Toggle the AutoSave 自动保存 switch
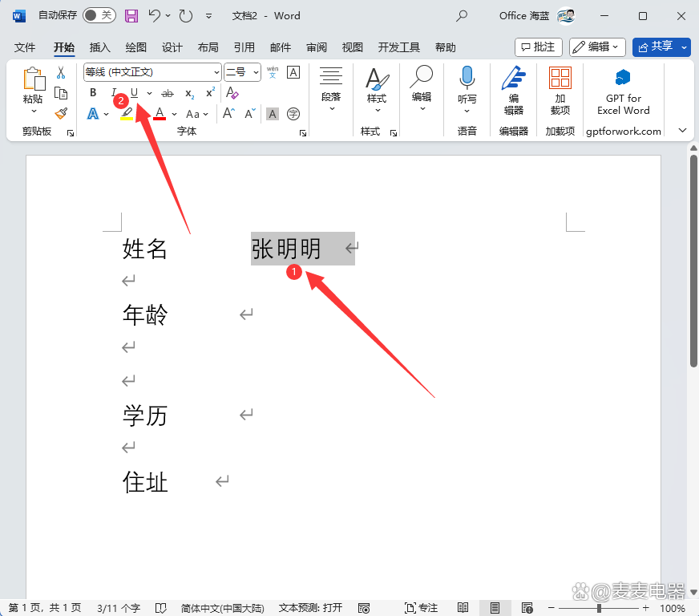Screen dimensions: 699x616 pos(99,15)
